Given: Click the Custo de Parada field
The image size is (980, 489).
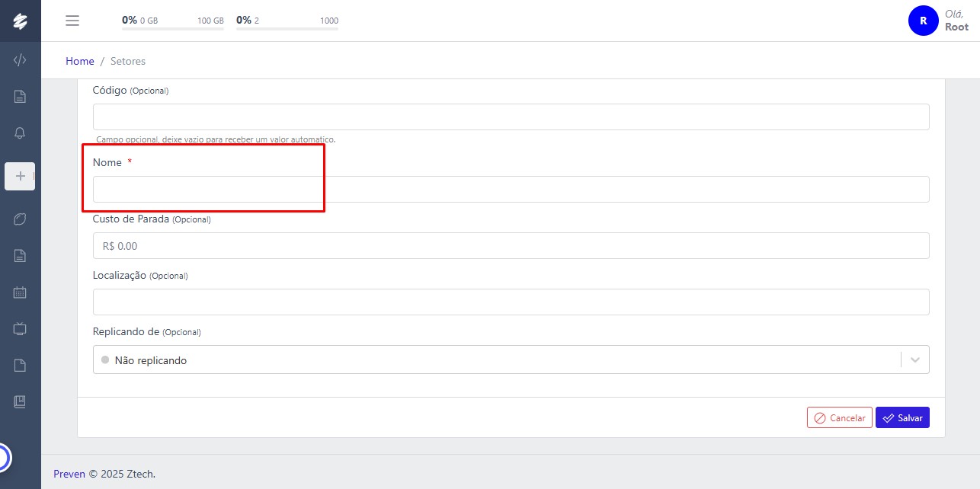Looking at the screenshot, I should (x=511, y=246).
